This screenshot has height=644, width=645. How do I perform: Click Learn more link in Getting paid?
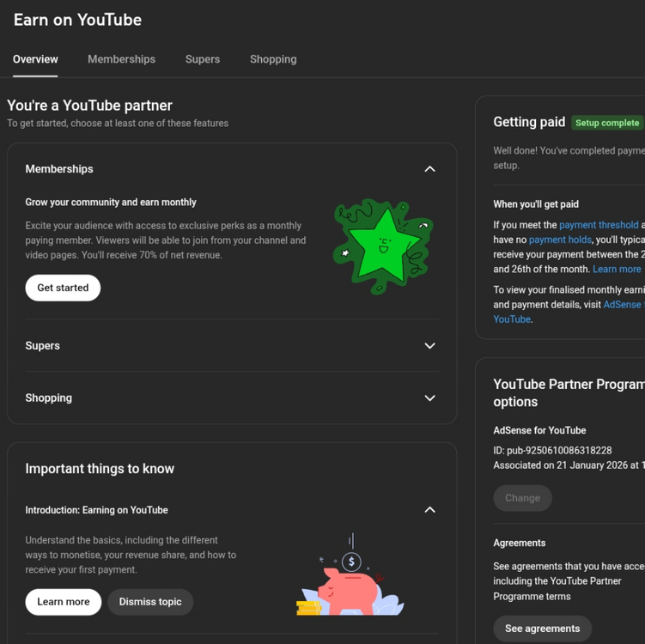617,269
